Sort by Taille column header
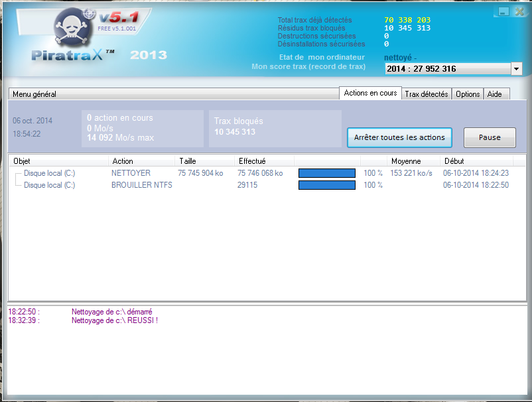This screenshot has height=402, width=532. pyautogui.click(x=204, y=161)
